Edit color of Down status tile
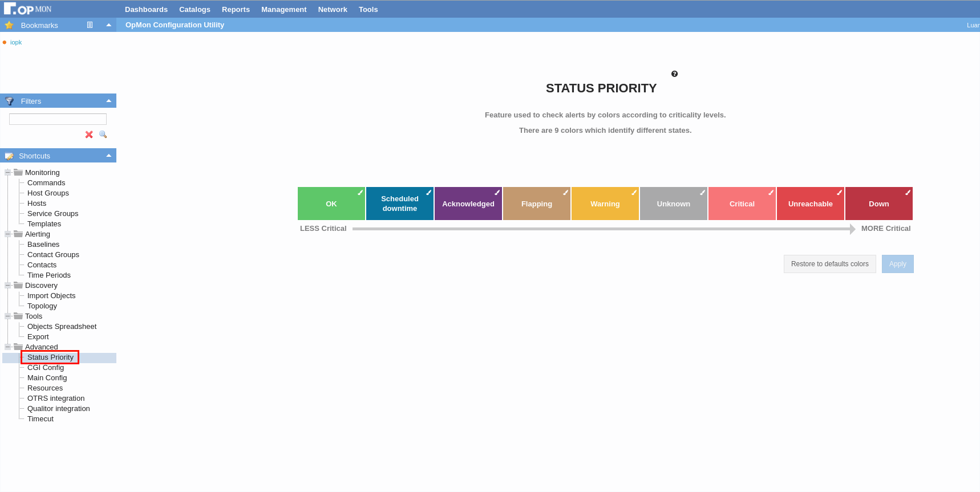This screenshot has height=492, width=980. coord(908,193)
